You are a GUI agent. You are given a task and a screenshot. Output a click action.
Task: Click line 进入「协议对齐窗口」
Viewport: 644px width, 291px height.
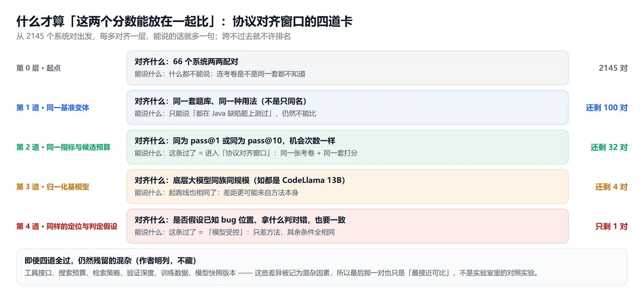[246, 153]
